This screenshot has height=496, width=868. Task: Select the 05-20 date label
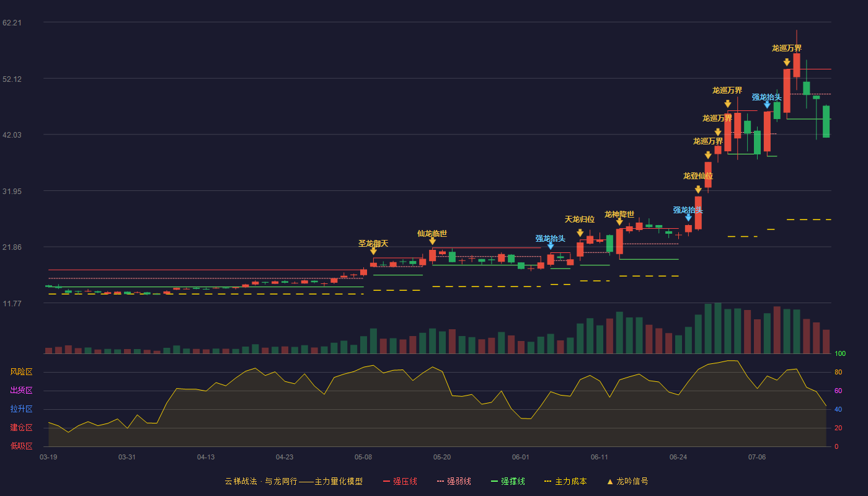coord(442,457)
